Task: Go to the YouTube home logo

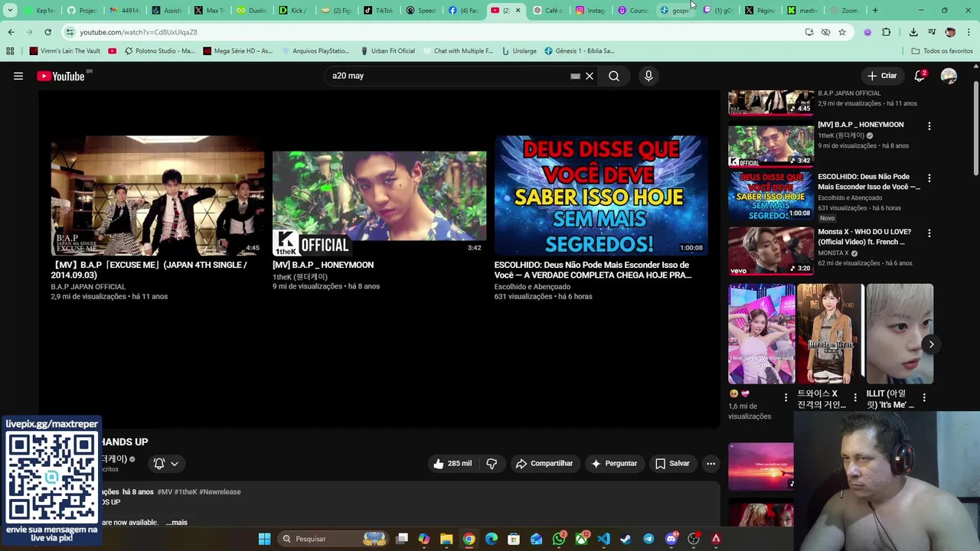Action: click(61, 76)
